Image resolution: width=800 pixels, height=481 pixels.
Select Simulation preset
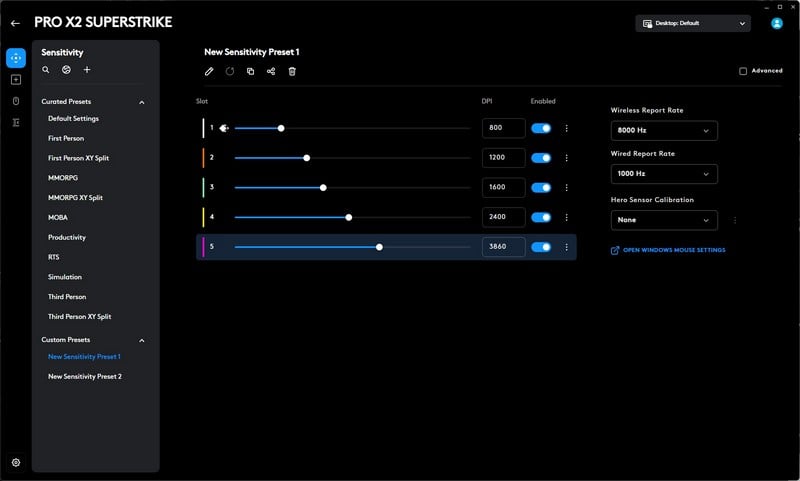(65, 277)
